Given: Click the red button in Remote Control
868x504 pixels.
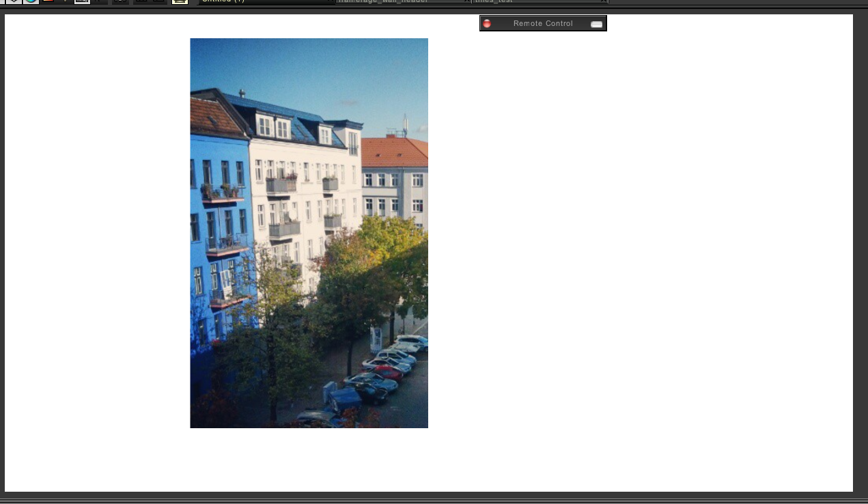Looking at the screenshot, I should 487,24.
